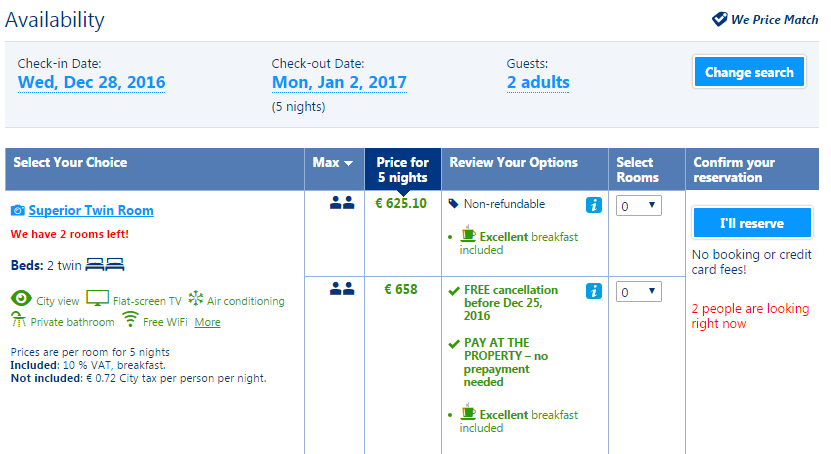Click the Select Your Choice column header
Viewport: 831px width, 454px height.
[x=71, y=162]
